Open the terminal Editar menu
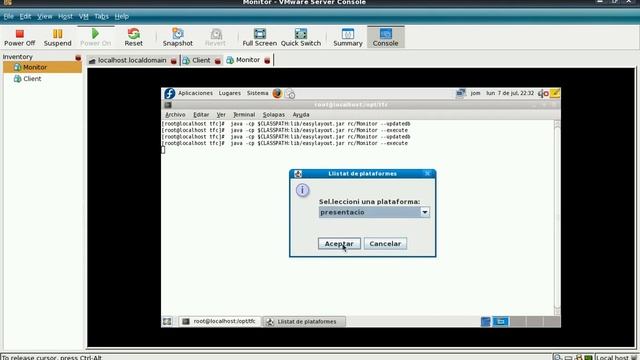640x360 pixels. [x=201, y=115]
